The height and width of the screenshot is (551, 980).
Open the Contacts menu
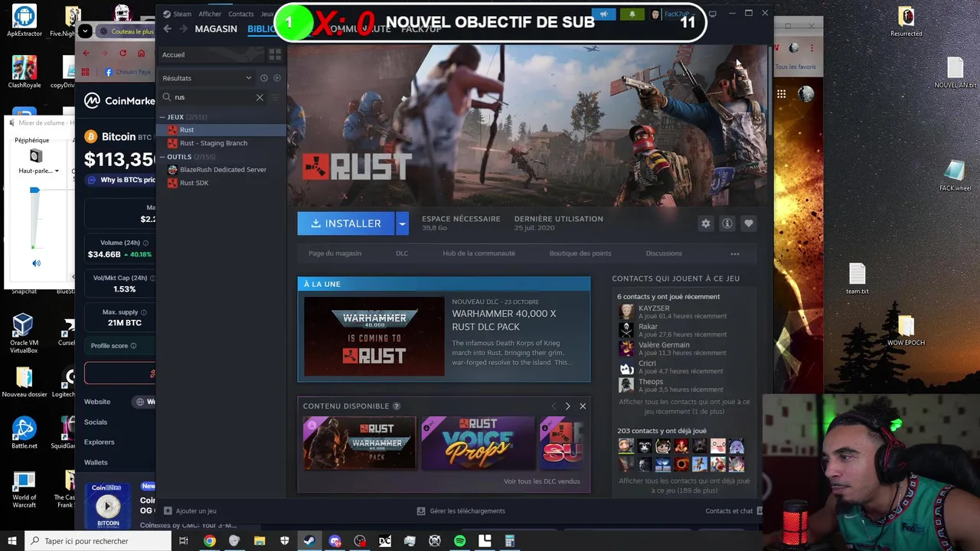tap(240, 14)
